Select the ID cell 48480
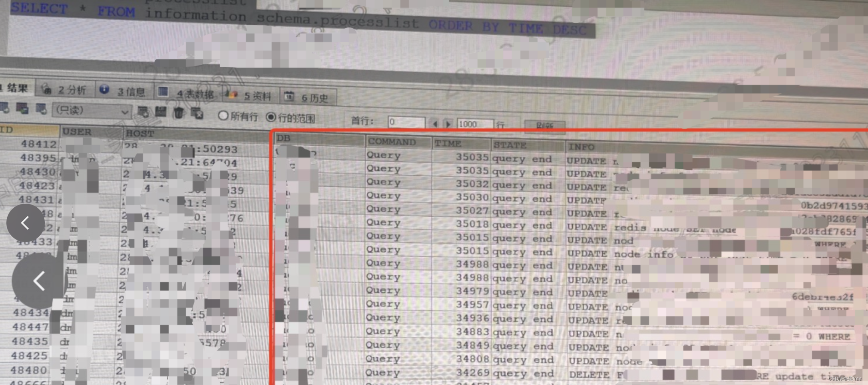868x385 pixels. pos(28,370)
